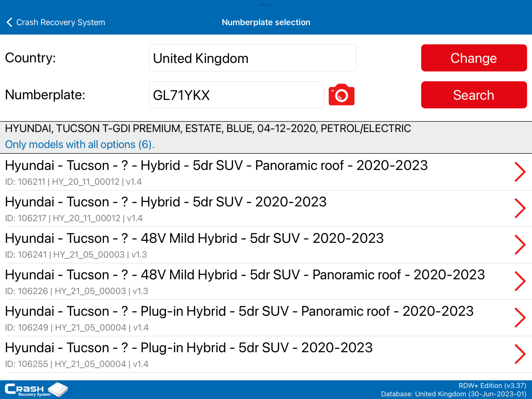Click the red Search button
The height and width of the screenshot is (399, 532).
point(474,95)
